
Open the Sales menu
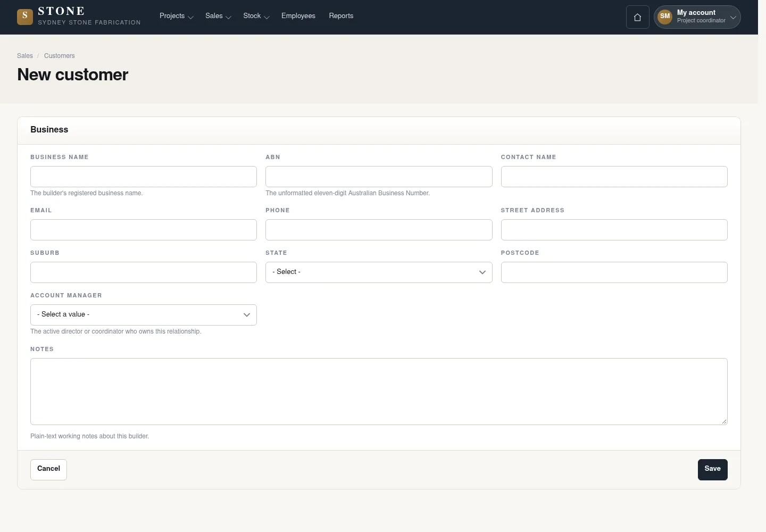pos(218,16)
